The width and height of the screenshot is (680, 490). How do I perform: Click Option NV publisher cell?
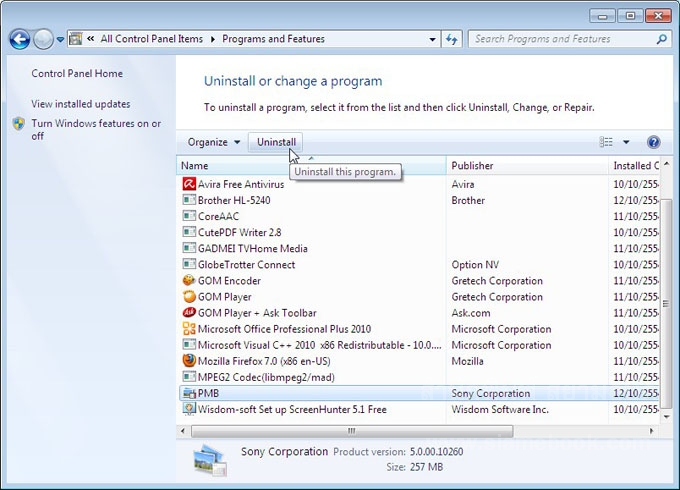[x=475, y=265]
